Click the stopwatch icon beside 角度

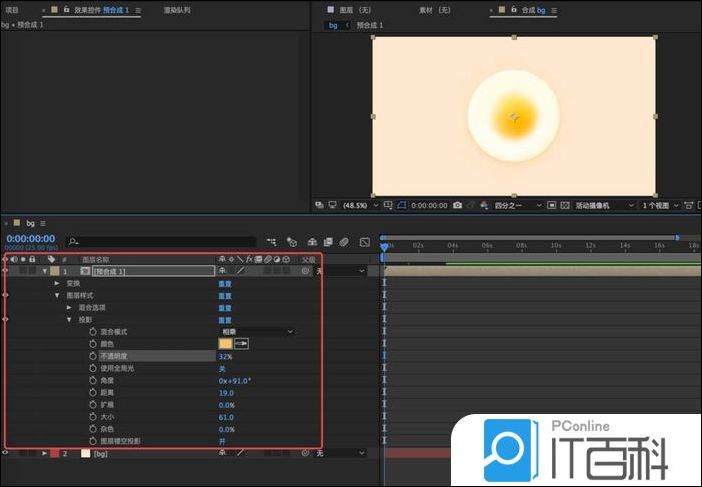[x=93, y=380]
